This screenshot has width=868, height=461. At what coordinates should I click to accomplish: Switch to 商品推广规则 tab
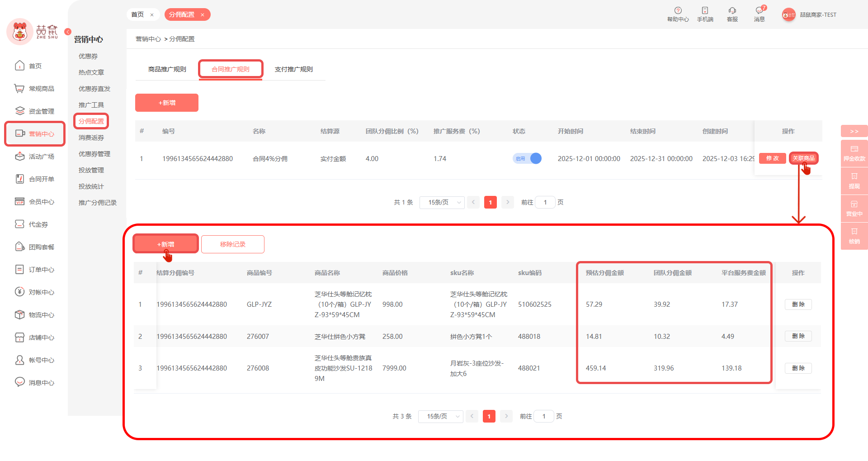pos(167,69)
